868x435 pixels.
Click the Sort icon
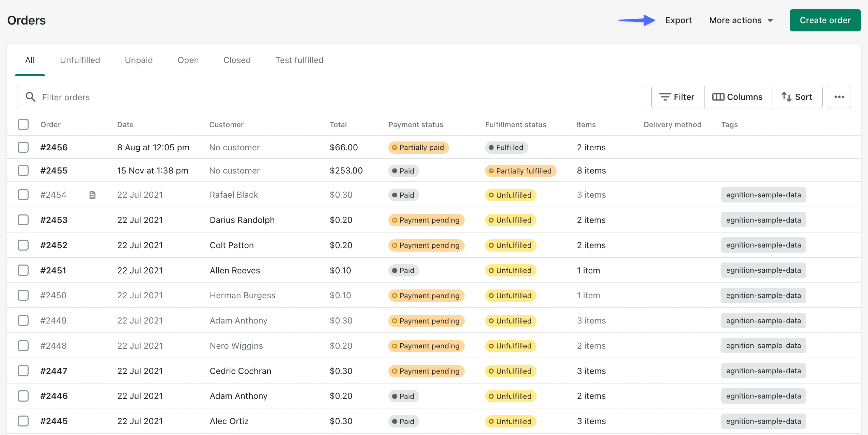pos(786,97)
